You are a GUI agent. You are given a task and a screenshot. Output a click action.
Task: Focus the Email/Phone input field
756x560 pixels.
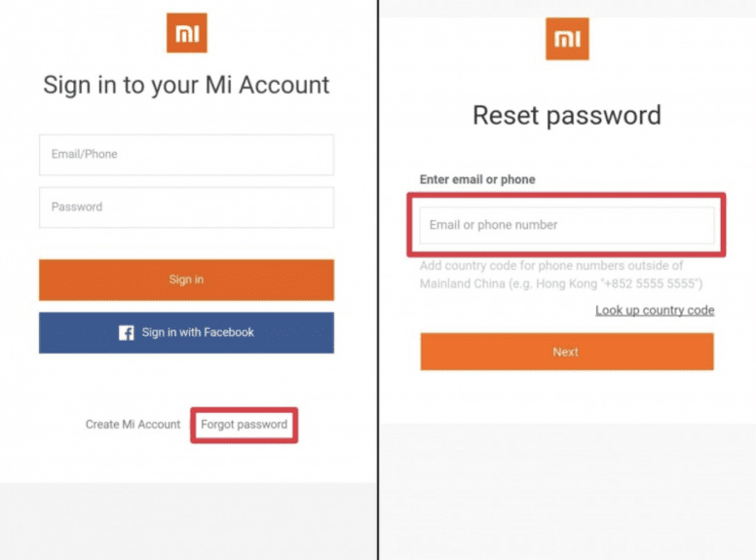186,155
